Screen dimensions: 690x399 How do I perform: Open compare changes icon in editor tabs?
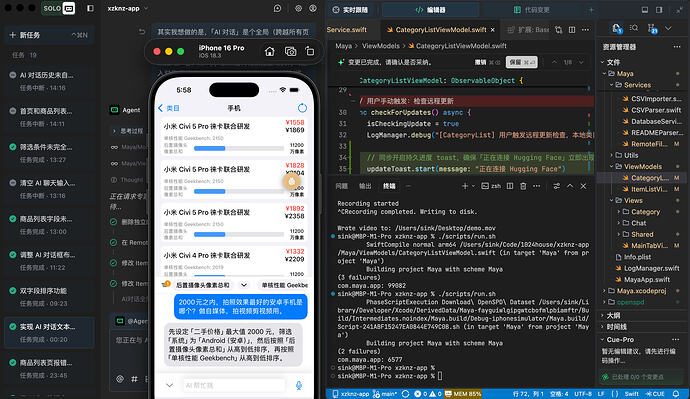tap(558, 29)
